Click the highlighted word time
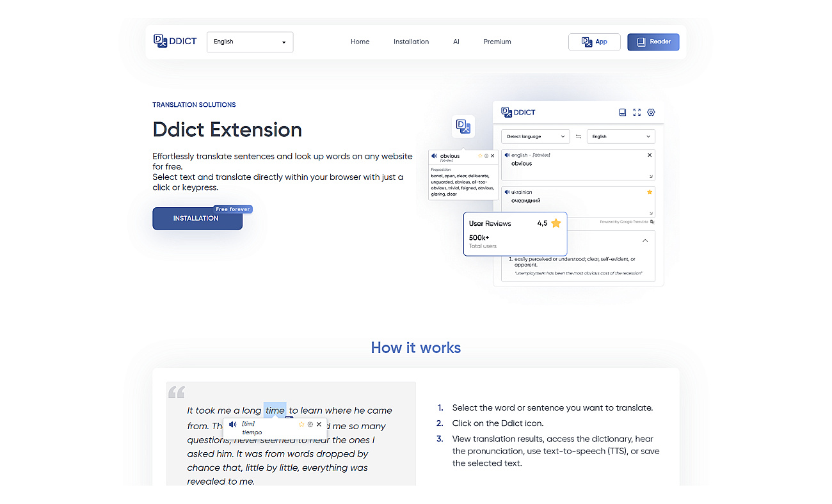 click(x=275, y=411)
